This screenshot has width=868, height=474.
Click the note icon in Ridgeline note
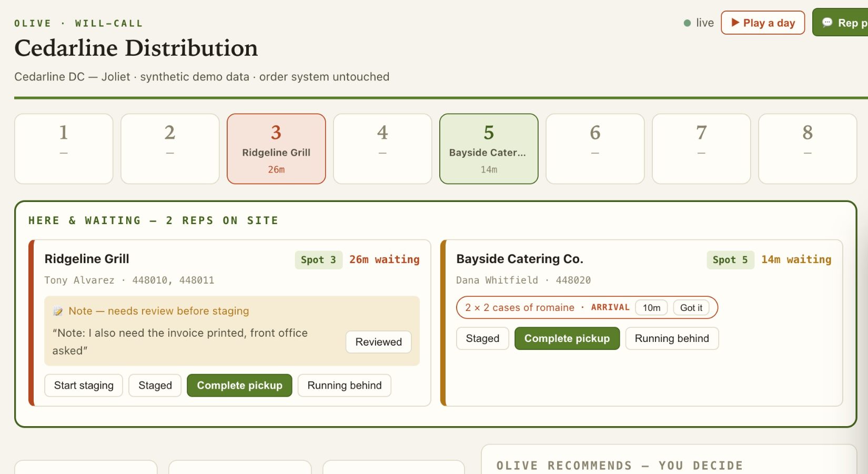[x=58, y=311]
